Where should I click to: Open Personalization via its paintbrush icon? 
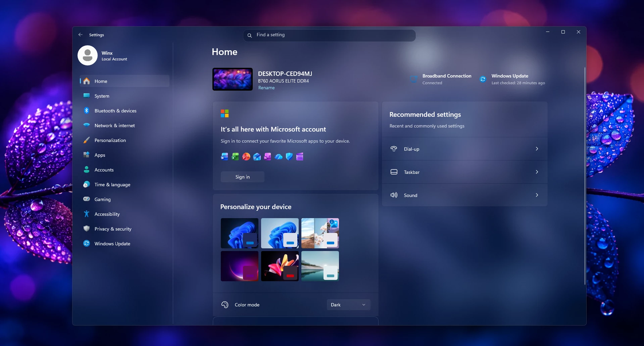(87, 140)
